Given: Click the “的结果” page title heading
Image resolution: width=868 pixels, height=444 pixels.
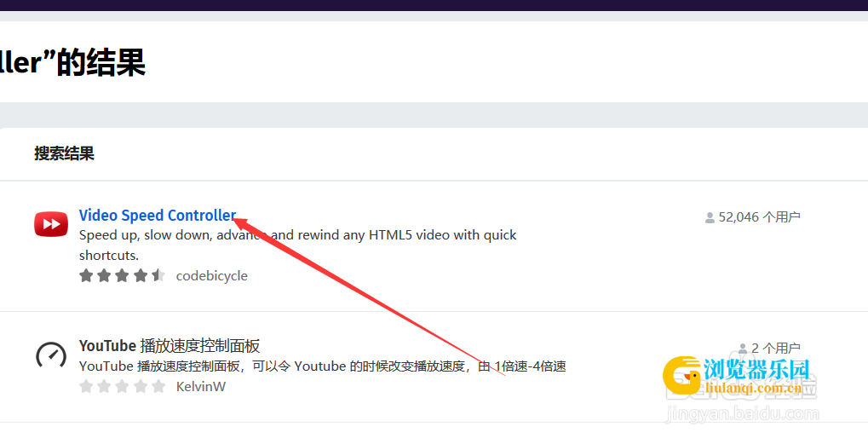Looking at the screenshot, I should (72, 62).
